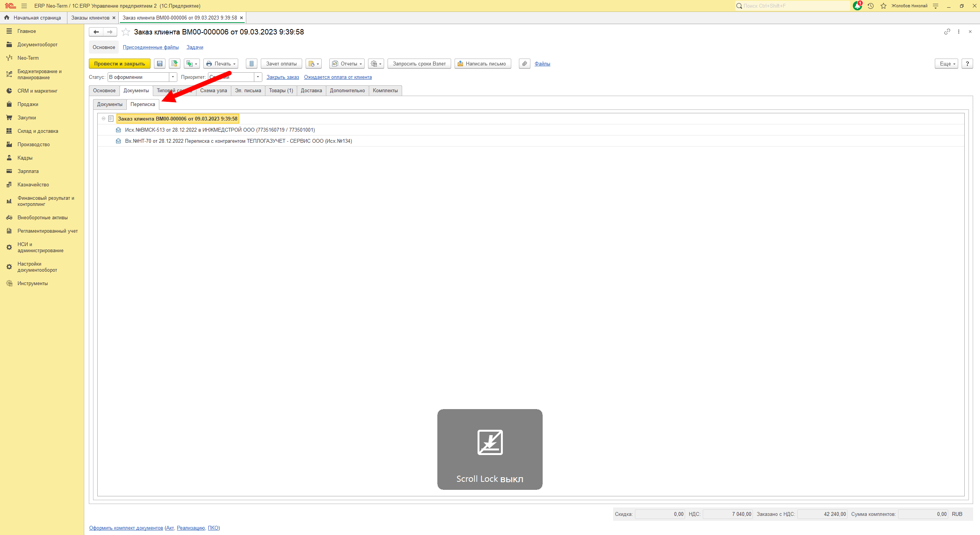Open the Еще menu button
The image size is (980, 535).
(946, 64)
